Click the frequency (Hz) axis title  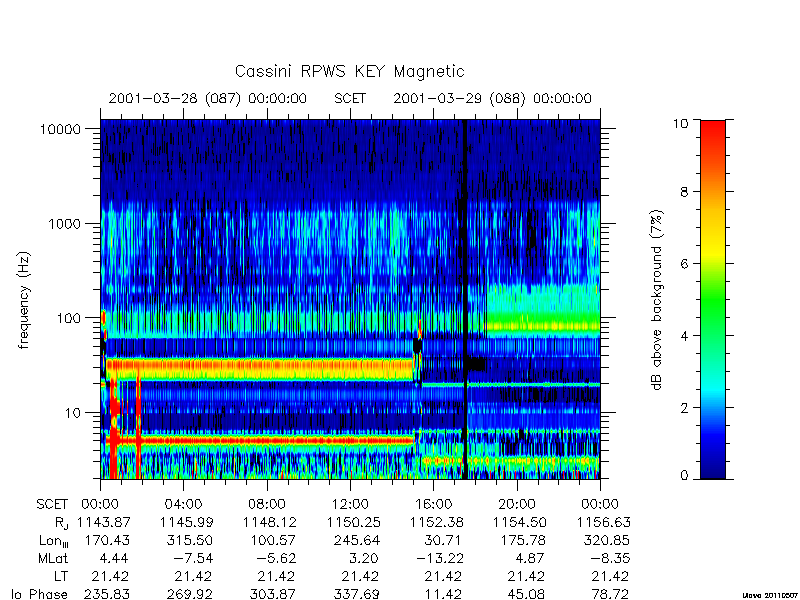[24, 300]
